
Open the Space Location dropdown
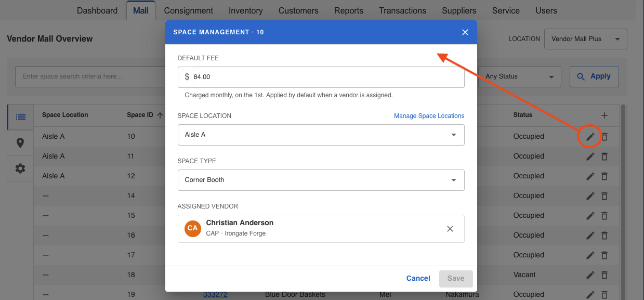(x=321, y=135)
